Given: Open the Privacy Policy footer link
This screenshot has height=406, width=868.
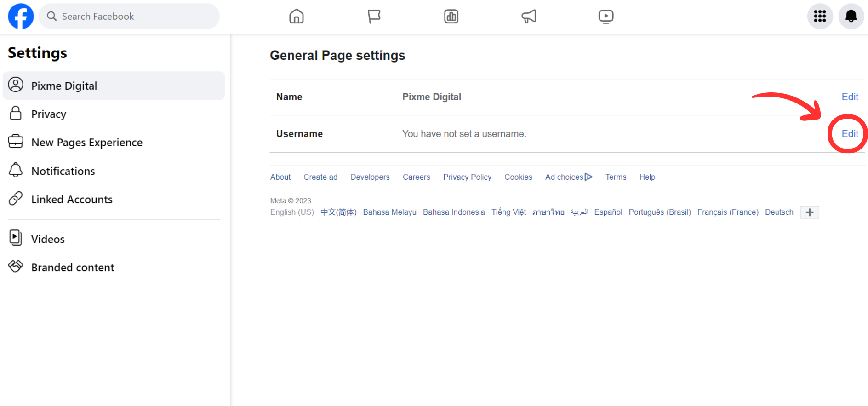Looking at the screenshot, I should pos(467,177).
